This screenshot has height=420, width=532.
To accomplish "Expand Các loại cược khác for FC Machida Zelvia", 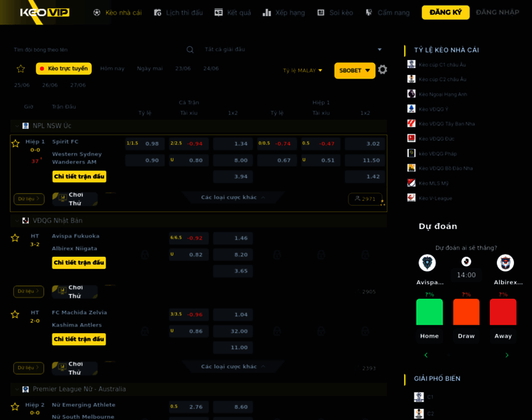I will pos(232,367).
